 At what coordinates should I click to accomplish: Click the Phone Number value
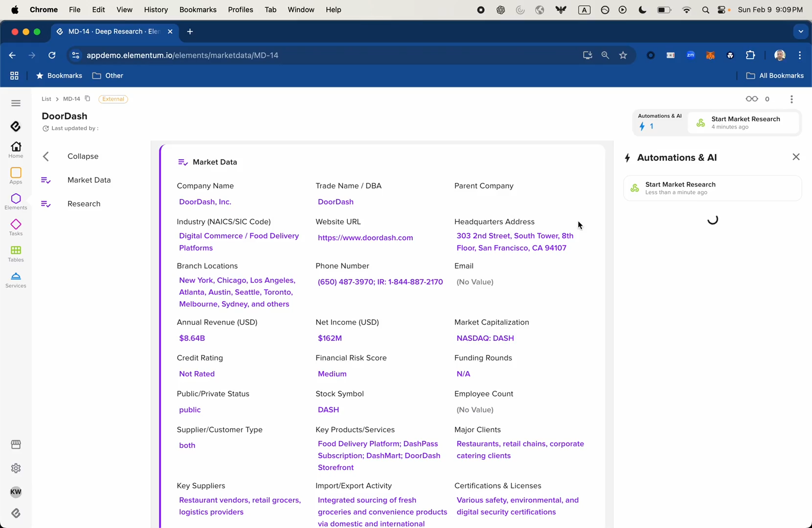[x=380, y=282]
